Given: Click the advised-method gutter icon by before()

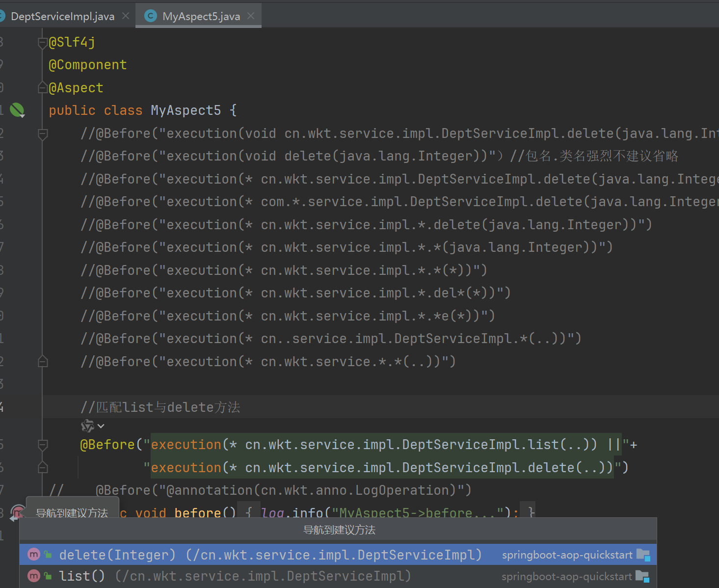Looking at the screenshot, I should (x=17, y=512).
